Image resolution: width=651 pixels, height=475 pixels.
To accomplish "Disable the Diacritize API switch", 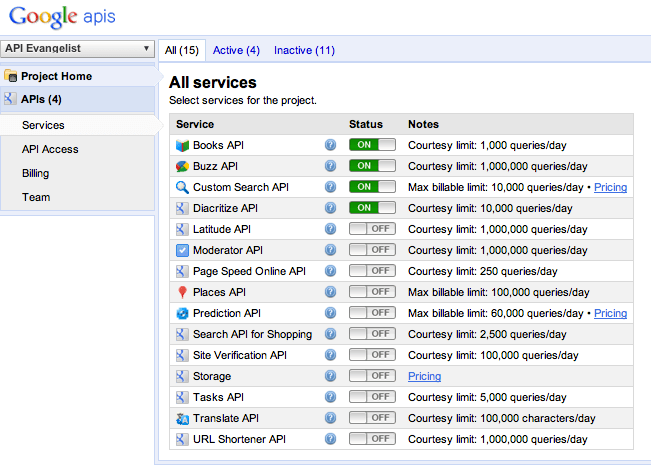I will [x=372, y=208].
